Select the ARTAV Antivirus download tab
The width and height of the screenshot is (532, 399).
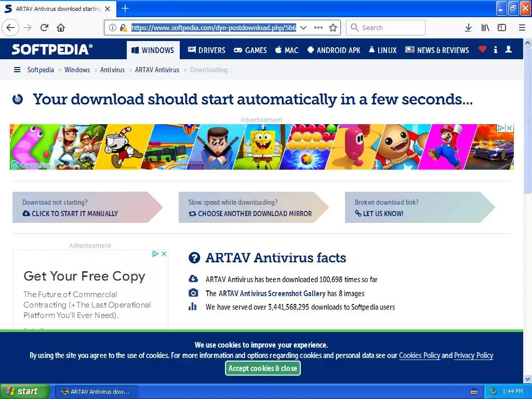tap(58, 9)
